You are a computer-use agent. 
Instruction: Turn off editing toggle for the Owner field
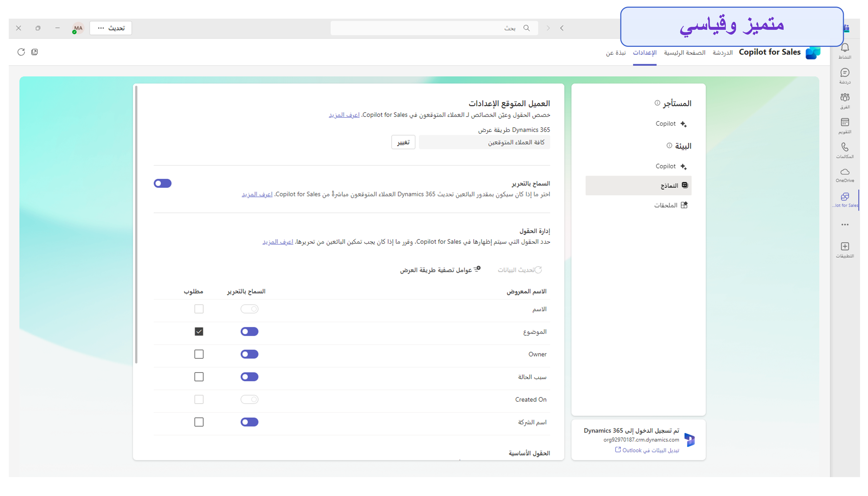coord(249,354)
